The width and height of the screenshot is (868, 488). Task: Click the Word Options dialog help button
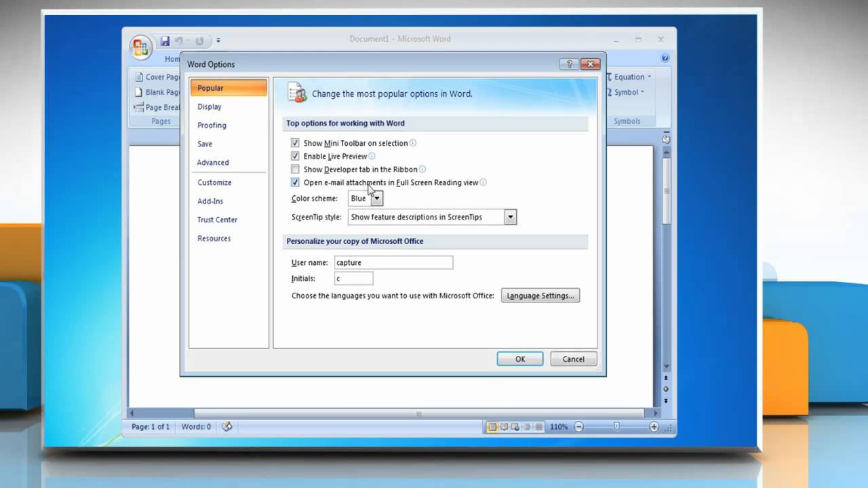click(568, 64)
